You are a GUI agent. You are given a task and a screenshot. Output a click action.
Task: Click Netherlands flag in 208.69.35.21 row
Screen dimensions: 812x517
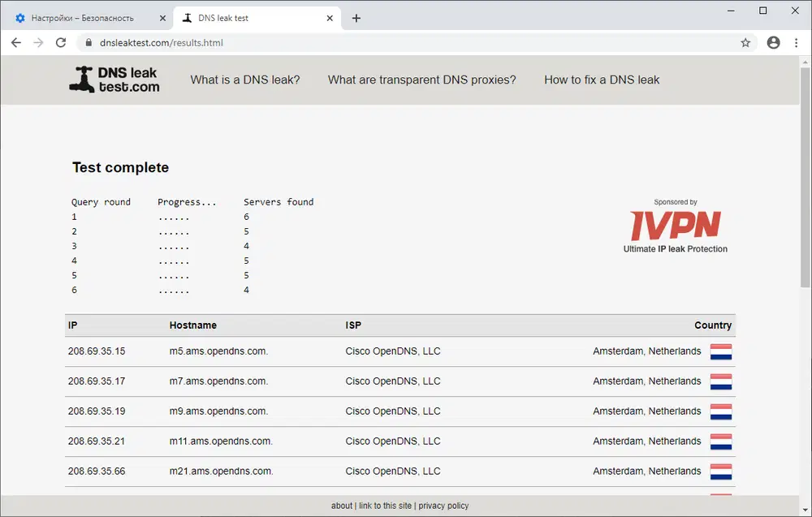point(721,442)
